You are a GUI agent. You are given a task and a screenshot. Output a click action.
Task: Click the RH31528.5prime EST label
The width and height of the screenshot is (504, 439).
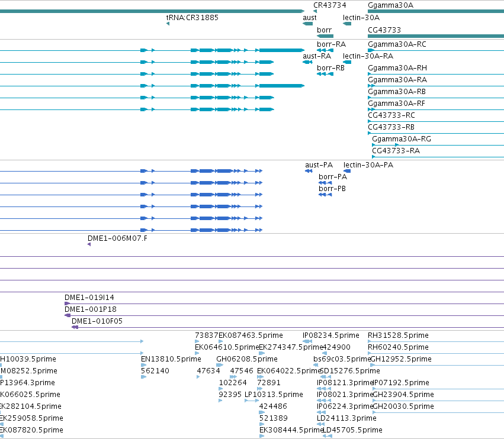pos(398,335)
